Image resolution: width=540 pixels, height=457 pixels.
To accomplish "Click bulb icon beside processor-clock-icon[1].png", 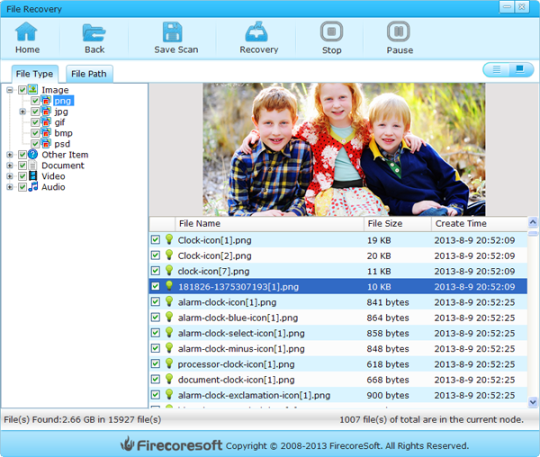I will click(169, 363).
